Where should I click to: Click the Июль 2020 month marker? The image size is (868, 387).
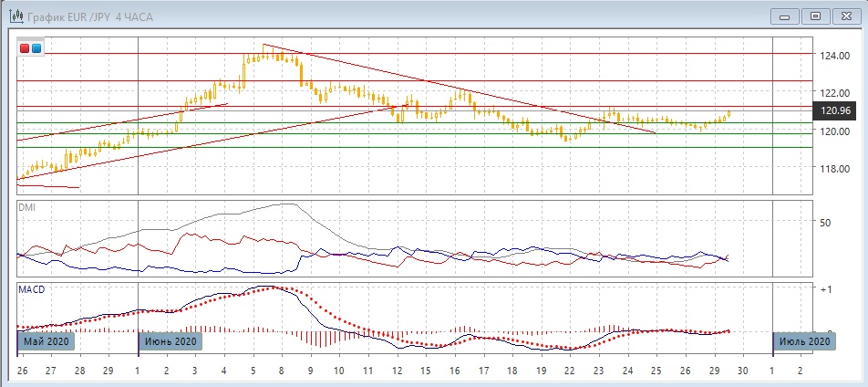[802, 340]
